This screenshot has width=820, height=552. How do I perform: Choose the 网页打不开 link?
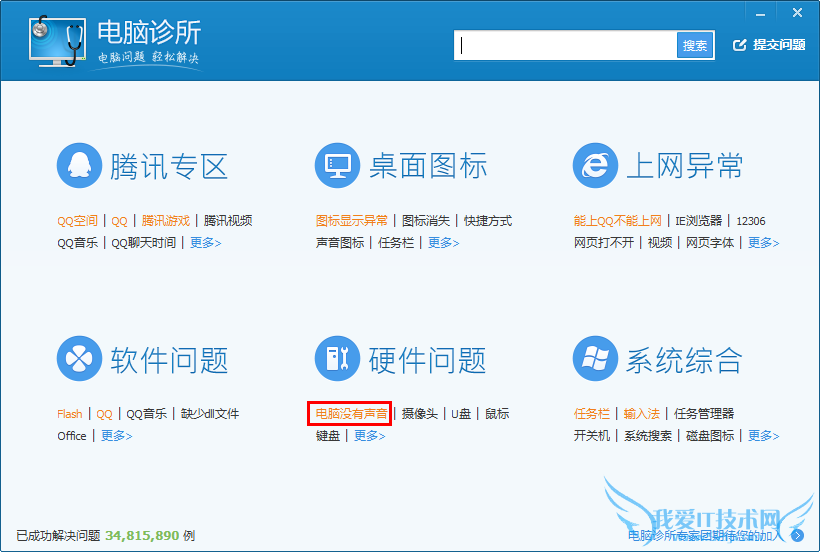[603, 243]
